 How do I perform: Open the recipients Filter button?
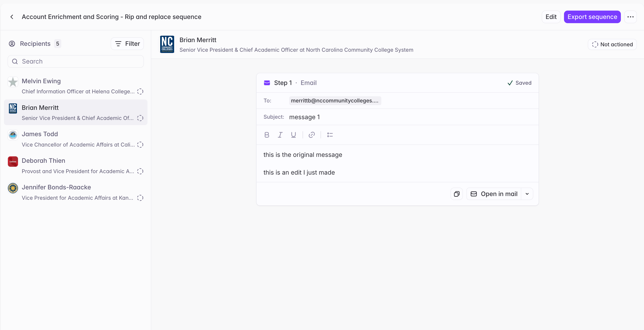point(127,44)
